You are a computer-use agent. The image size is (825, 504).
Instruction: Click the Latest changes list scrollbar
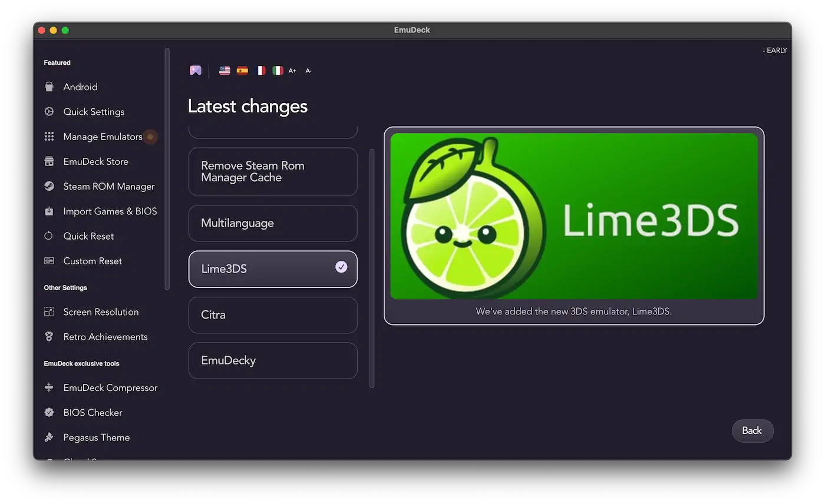(372, 268)
